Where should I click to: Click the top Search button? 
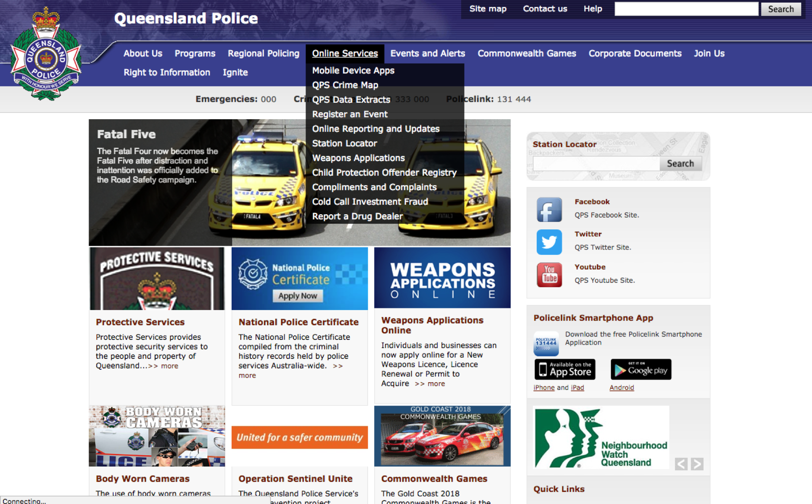pos(781,9)
